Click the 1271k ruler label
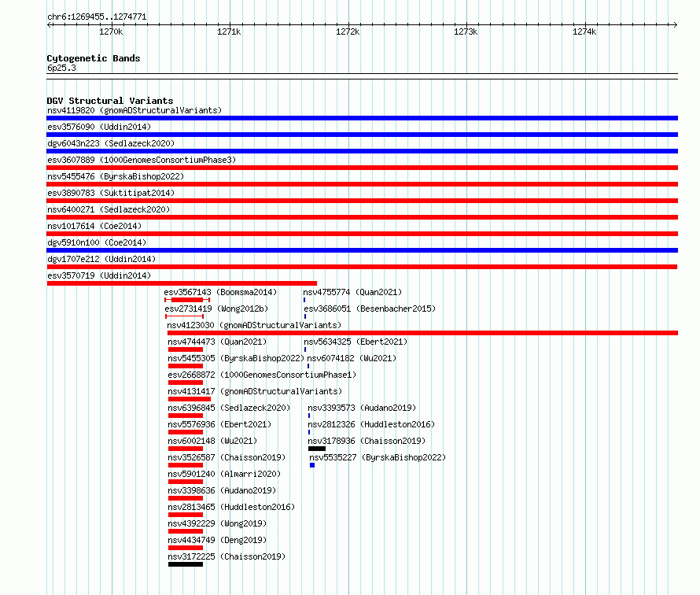Viewport: 700px width, 595px height. click(x=229, y=31)
